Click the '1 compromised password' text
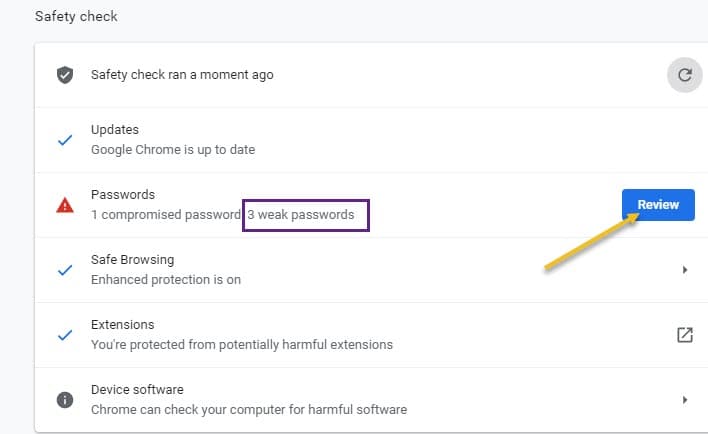The height and width of the screenshot is (434, 708). [165, 215]
